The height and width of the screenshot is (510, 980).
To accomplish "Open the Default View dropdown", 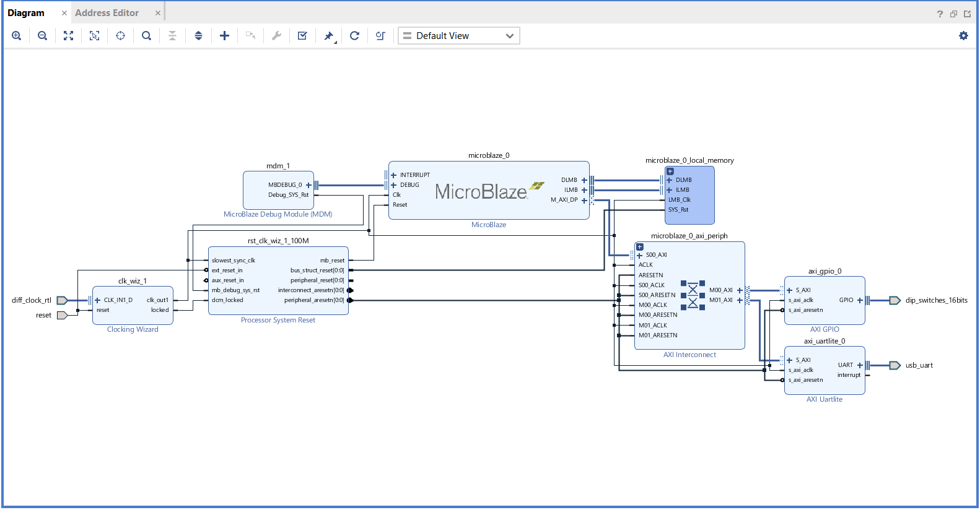I will pos(459,36).
